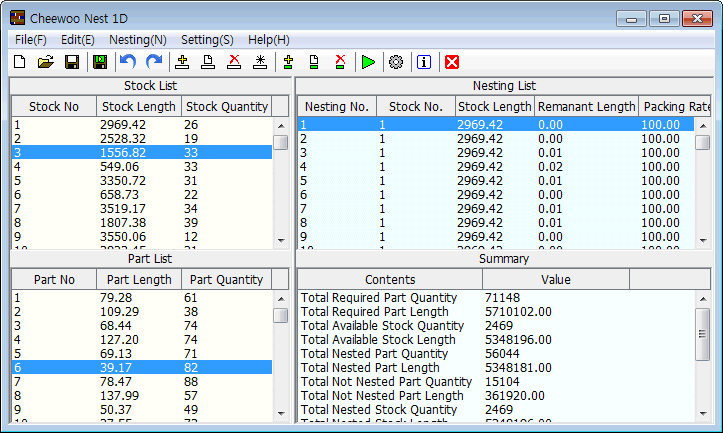
Task: Exit using the red X toolbar icon
Action: click(x=452, y=62)
